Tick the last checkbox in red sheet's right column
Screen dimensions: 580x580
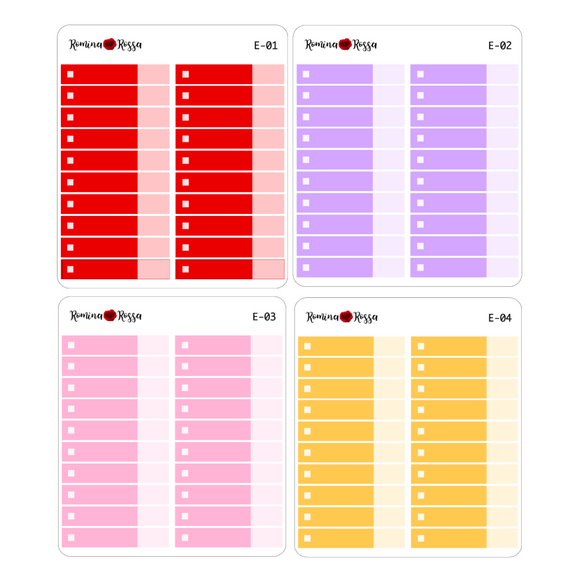coord(186,269)
